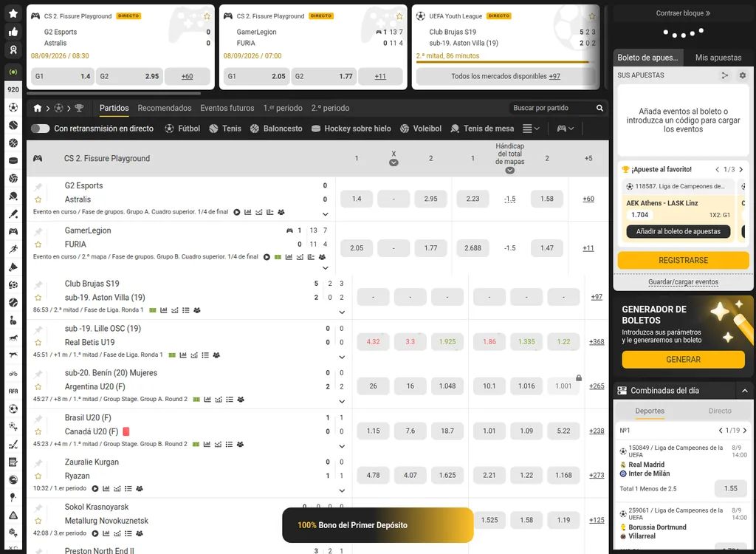
Task: Favorite the G2 Esports vs Astralis row star
Action: tap(38, 199)
